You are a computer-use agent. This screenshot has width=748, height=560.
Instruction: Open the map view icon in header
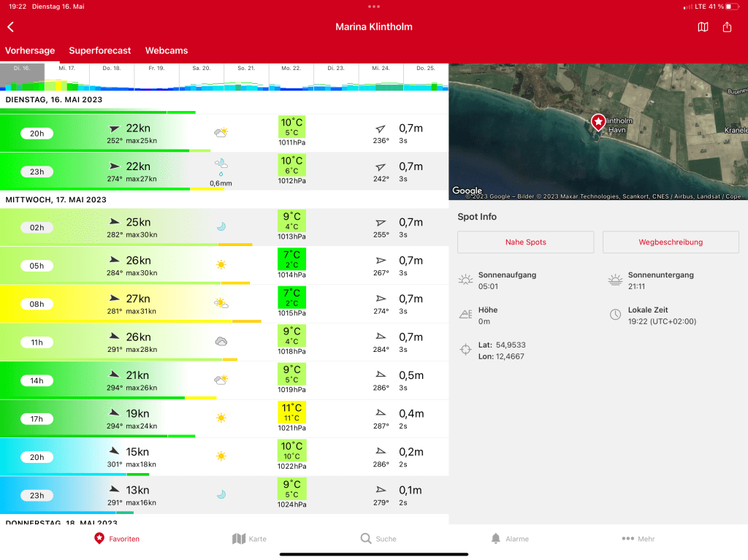point(703,27)
